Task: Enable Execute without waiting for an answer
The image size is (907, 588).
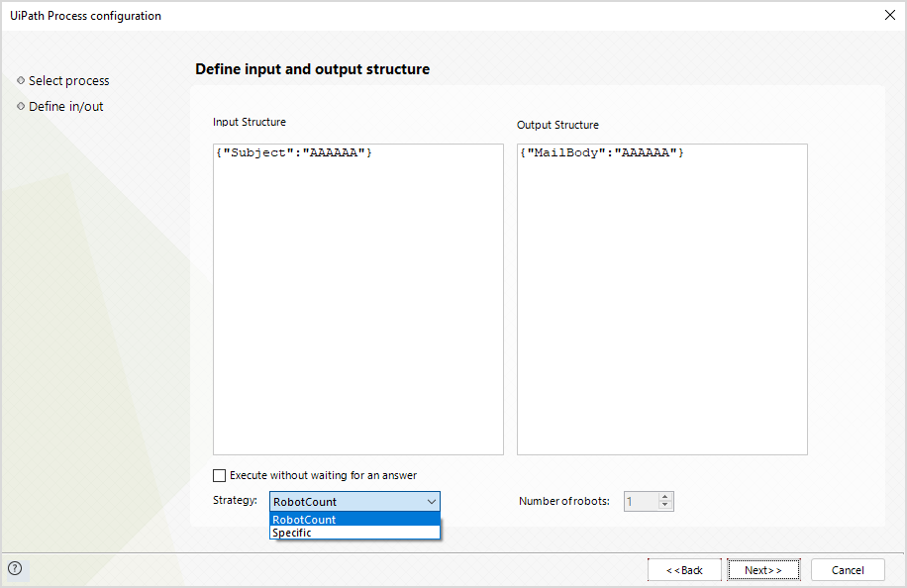Action: 219,475
